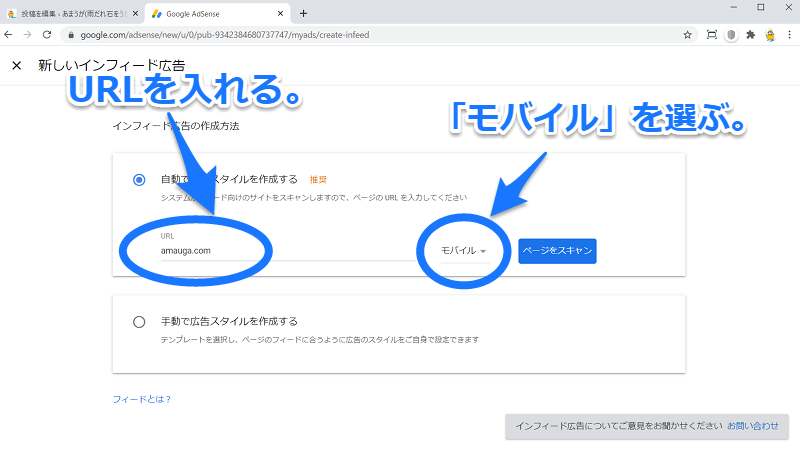Image resolution: width=800 pixels, height=450 pixels.
Task: Click the ページをスキャン button
Action: pyautogui.click(x=557, y=251)
